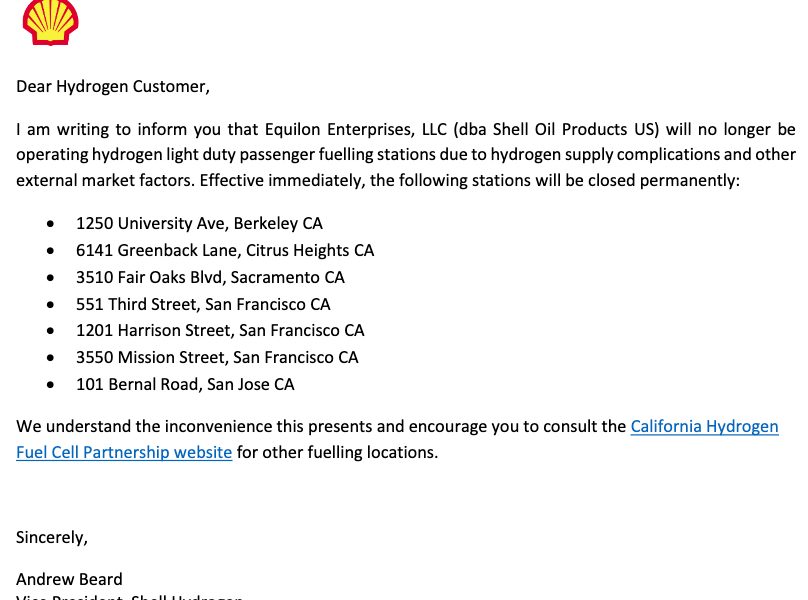The width and height of the screenshot is (808, 600).
Task: Click the bullet point beside 101 Bernal Road
Action: tap(50, 385)
